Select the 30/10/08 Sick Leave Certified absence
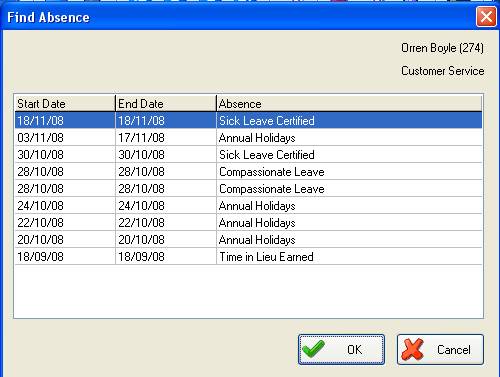The image size is (500, 377). pyautogui.click(x=248, y=154)
